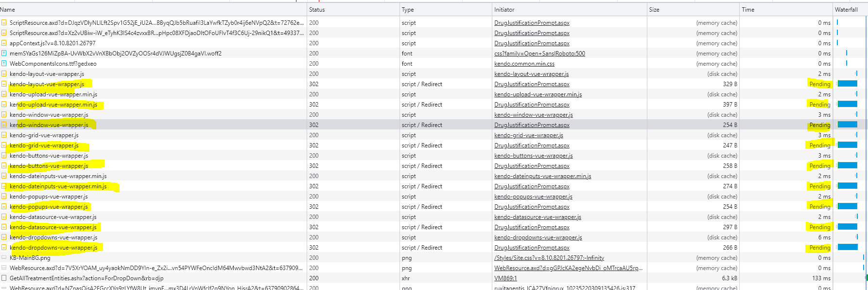The height and width of the screenshot is (290, 868).
Task: Click the image icon beside WebResource.axd?d=7V5XrYOAM request
Action: [4, 268]
